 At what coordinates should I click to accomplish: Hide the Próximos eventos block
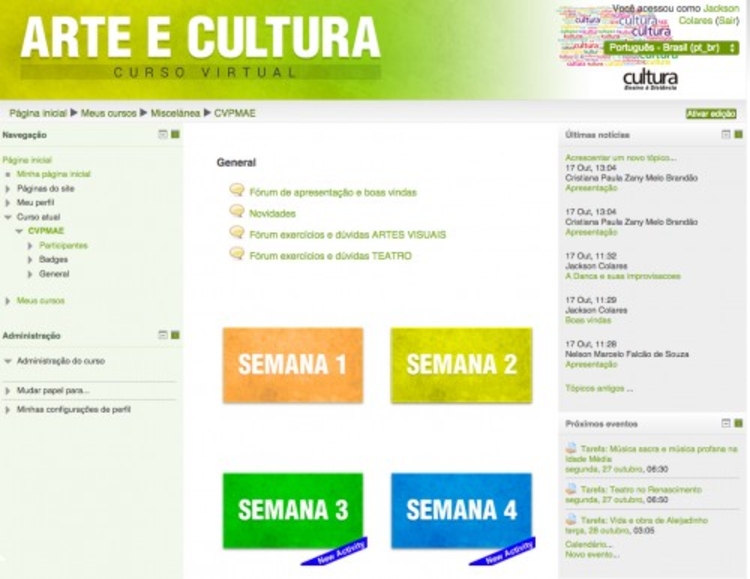(x=727, y=423)
